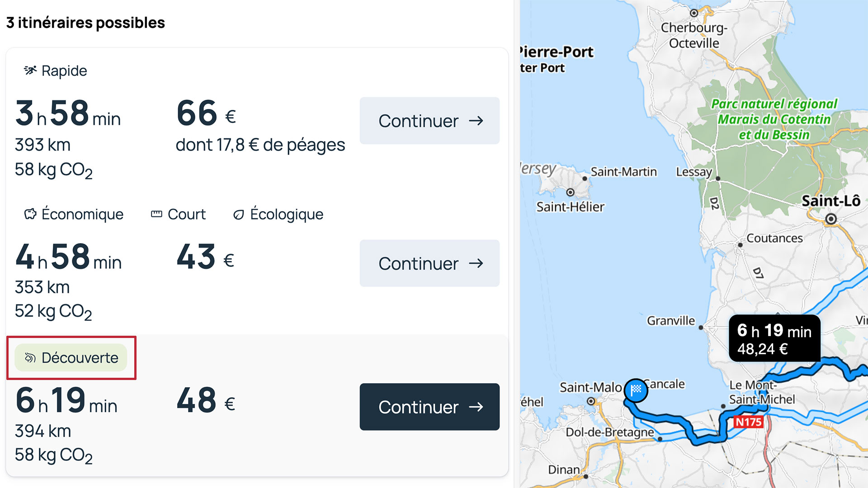Select the Écologique label text
Viewport: 868px width, 488px height.
point(287,214)
